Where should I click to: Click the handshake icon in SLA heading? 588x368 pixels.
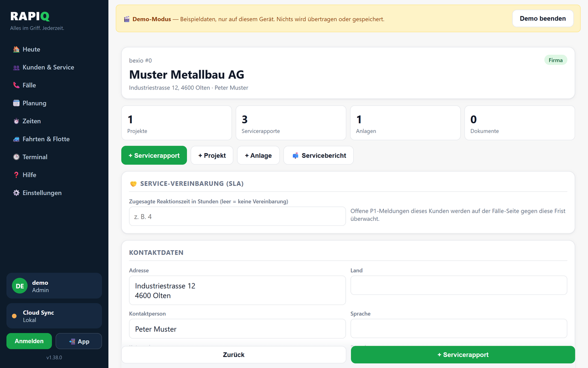pyautogui.click(x=134, y=184)
